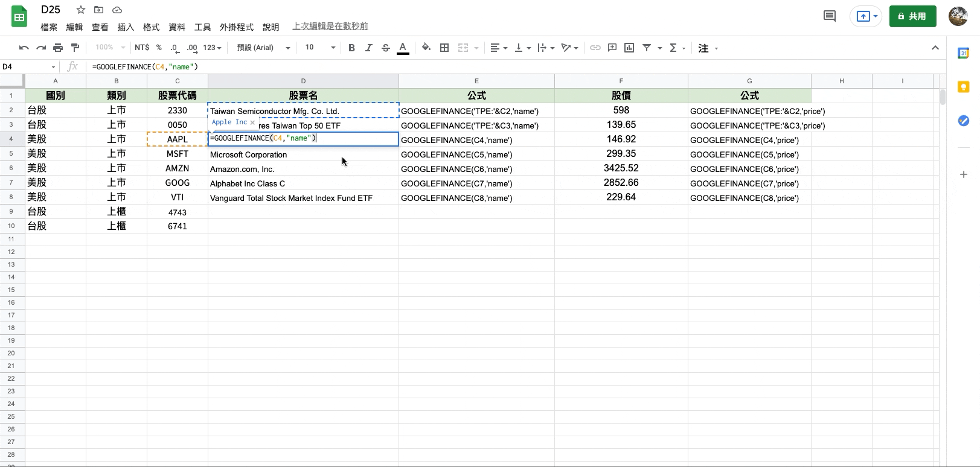Open the font size 10 dropdown
This screenshot has height=467, width=980.
[319, 48]
